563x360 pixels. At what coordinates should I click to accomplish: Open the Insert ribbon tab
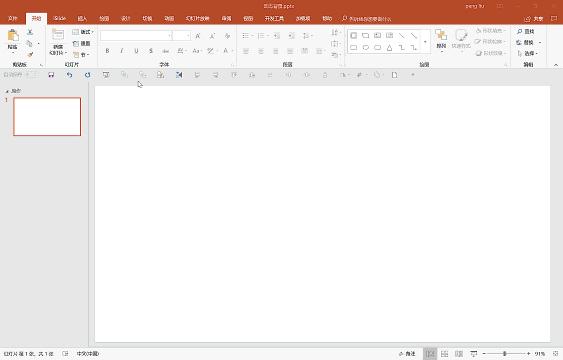[82, 18]
